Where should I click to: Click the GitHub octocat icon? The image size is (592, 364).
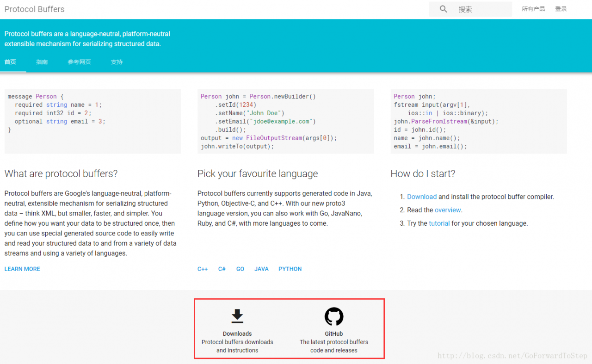pos(334,317)
